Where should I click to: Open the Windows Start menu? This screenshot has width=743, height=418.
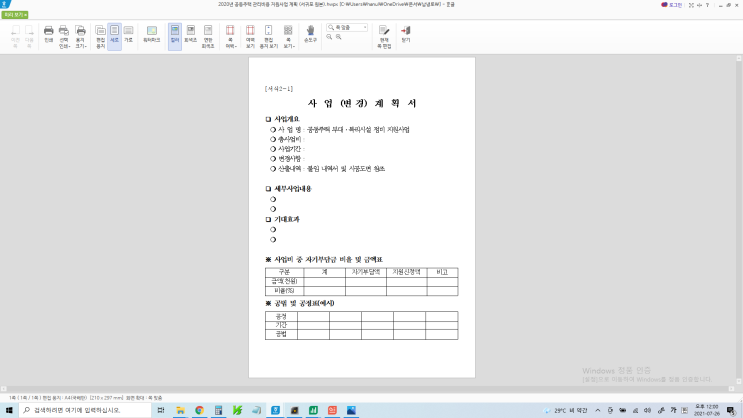[x=9, y=410]
